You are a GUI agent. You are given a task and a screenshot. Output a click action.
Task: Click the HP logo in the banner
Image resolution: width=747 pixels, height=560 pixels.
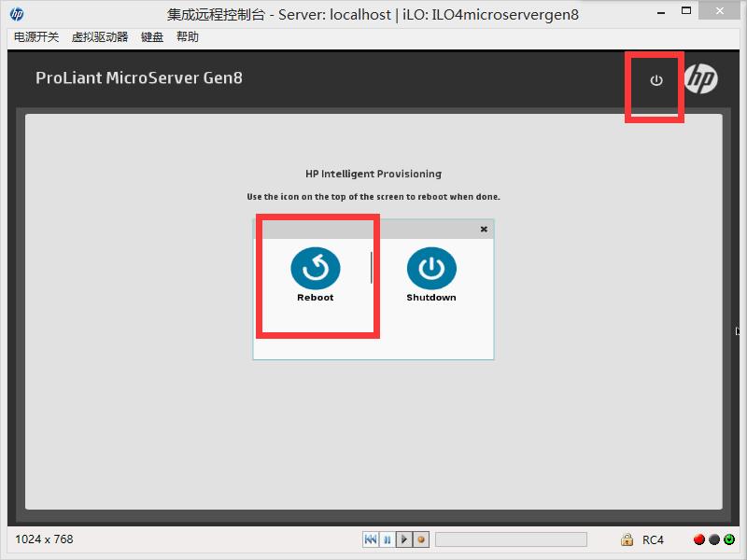[x=701, y=79]
